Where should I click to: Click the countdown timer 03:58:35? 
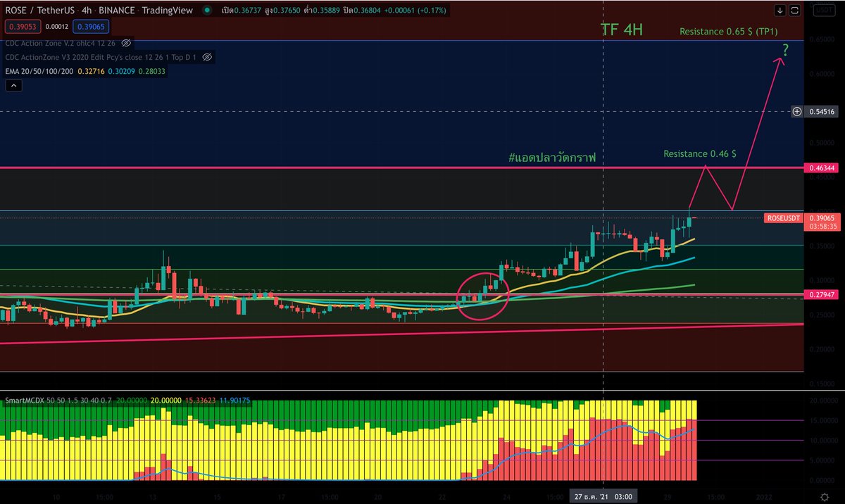pos(822,227)
